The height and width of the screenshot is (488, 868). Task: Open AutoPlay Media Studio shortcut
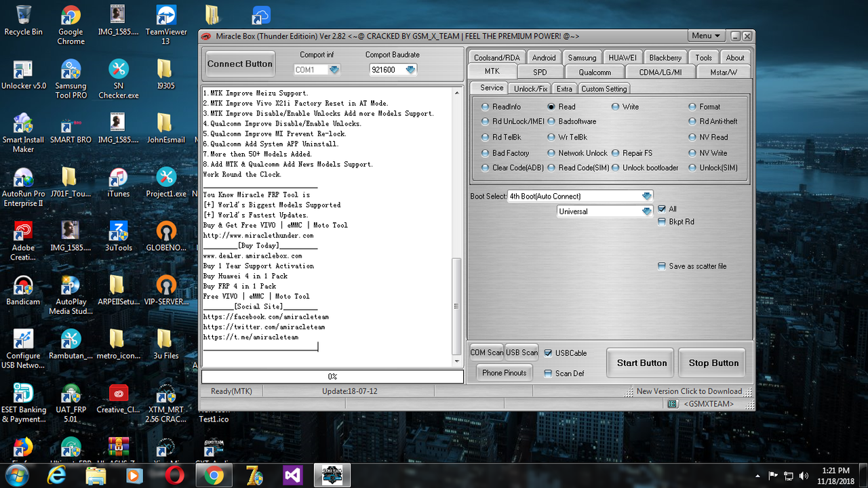[x=71, y=295]
